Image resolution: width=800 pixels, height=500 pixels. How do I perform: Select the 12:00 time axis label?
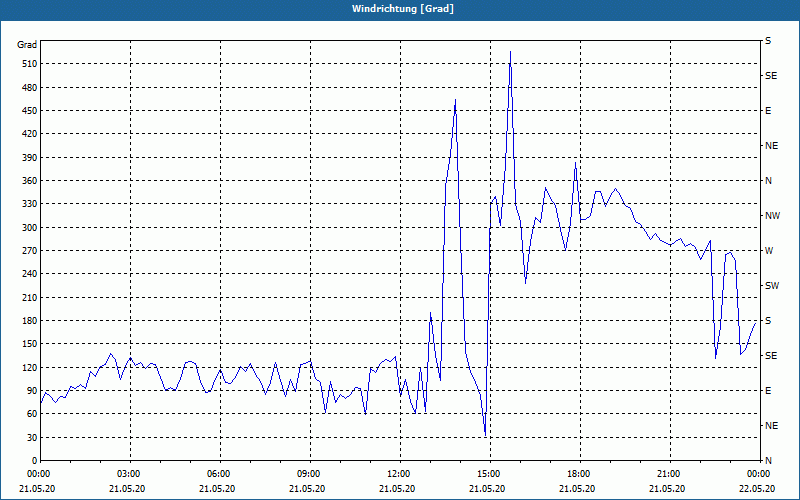pos(400,473)
